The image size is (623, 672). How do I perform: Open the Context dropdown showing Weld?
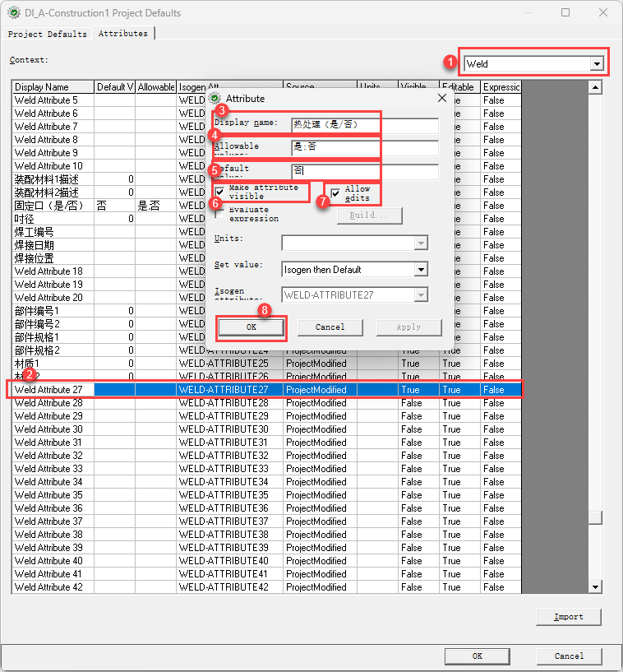[596, 63]
